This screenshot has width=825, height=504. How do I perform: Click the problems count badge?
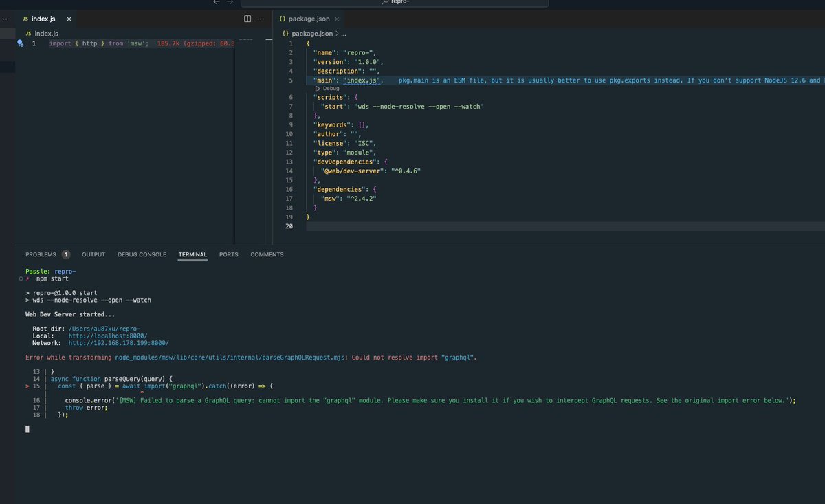(66, 254)
